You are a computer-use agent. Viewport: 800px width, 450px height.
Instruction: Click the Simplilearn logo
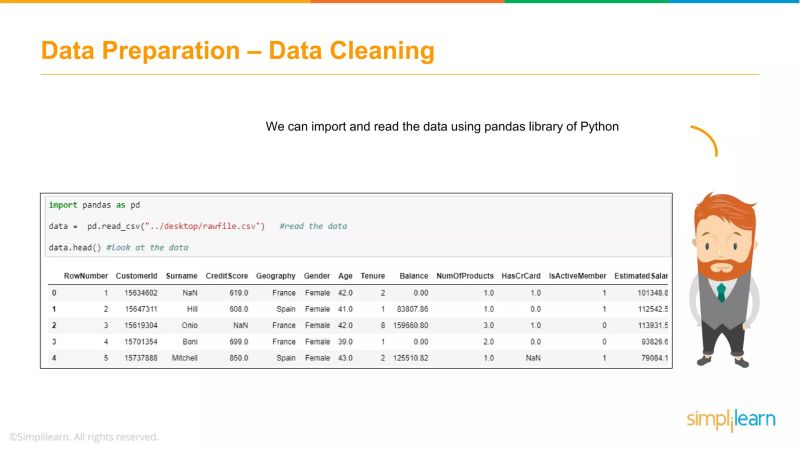pos(731,420)
